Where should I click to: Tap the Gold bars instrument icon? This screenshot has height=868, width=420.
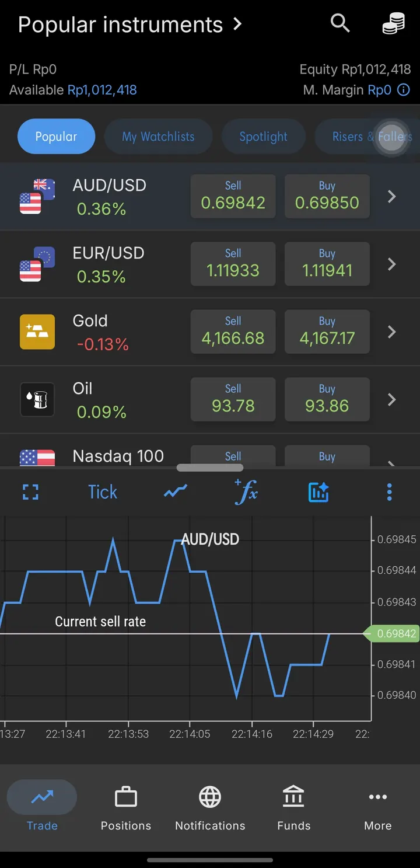[x=37, y=332]
